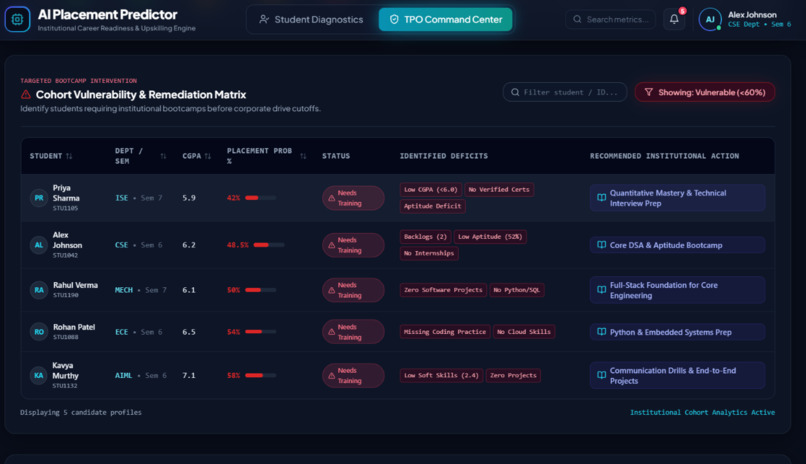Open Python & Embedded Systems Prep action
806x464 pixels.
point(677,332)
